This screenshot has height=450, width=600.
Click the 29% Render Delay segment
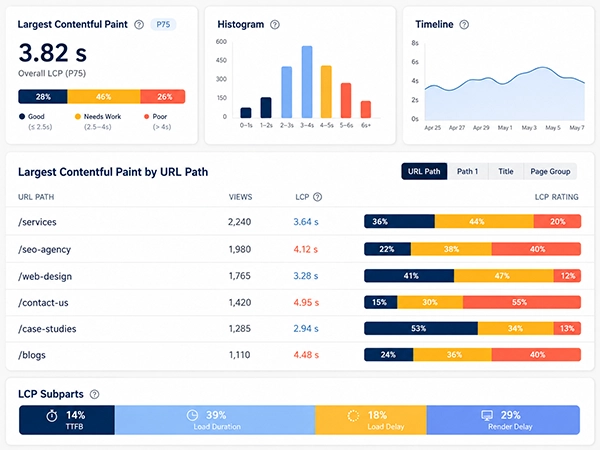503,420
